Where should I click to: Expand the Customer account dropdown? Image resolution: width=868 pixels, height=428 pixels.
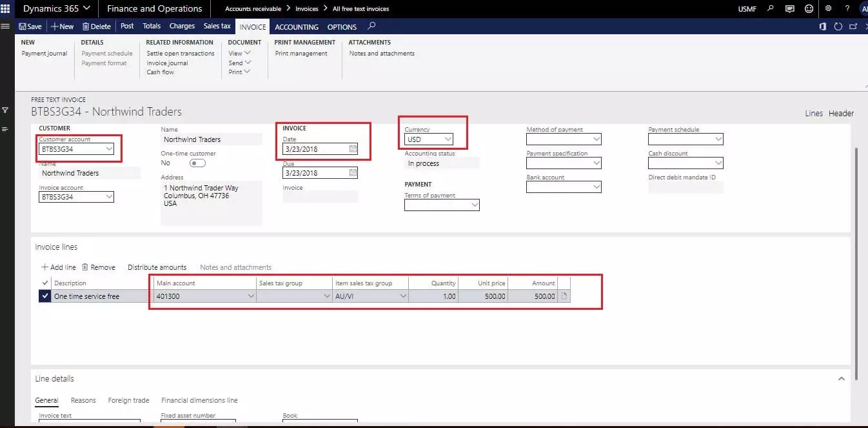(x=108, y=148)
